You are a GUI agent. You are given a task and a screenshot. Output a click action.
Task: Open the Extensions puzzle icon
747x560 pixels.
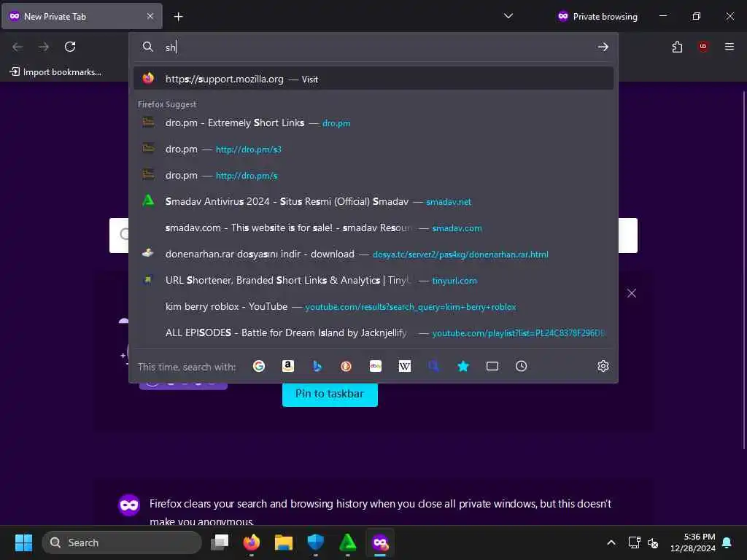click(x=677, y=47)
